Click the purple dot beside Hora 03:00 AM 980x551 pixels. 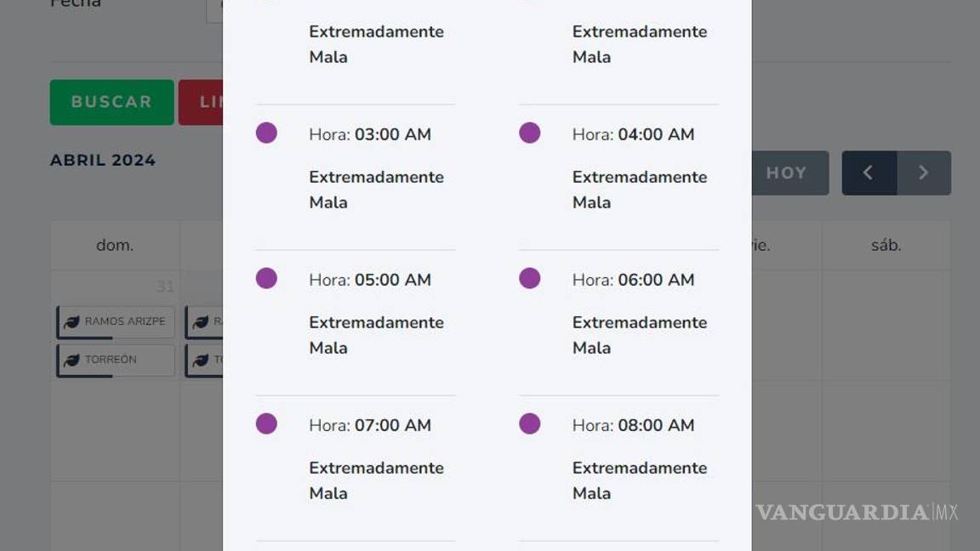coord(266,133)
